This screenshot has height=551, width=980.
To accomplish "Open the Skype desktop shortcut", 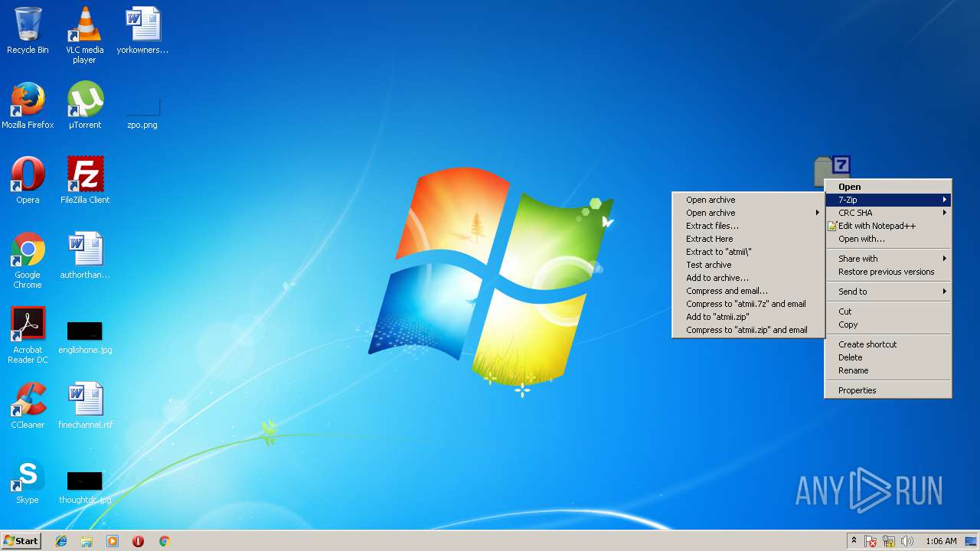I will [28, 481].
